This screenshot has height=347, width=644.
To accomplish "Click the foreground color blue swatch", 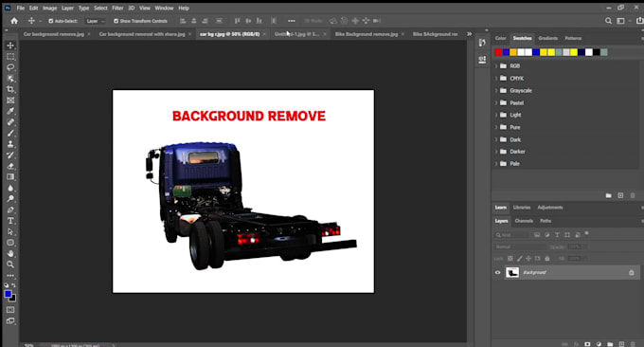I will (x=8, y=294).
